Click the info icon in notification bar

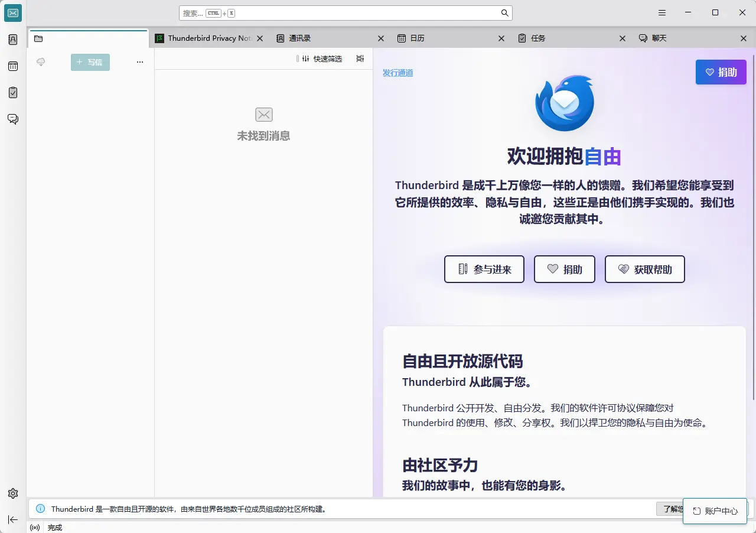40,509
